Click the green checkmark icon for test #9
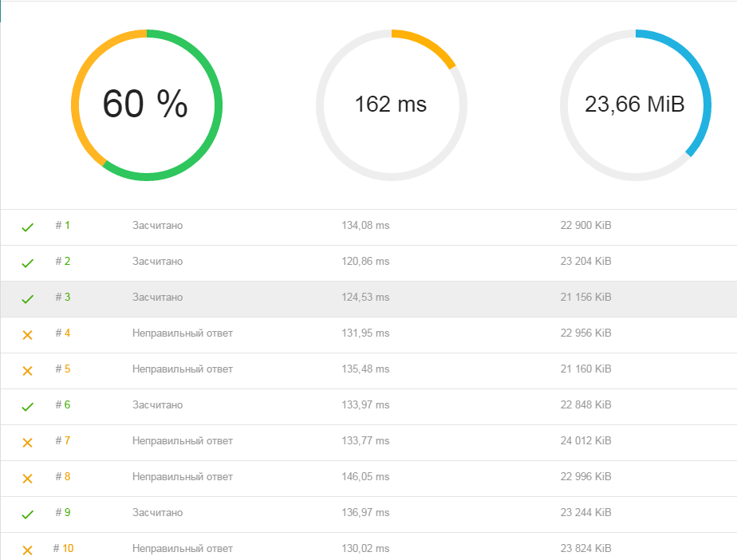The height and width of the screenshot is (560, 737). tap(28, 515)
